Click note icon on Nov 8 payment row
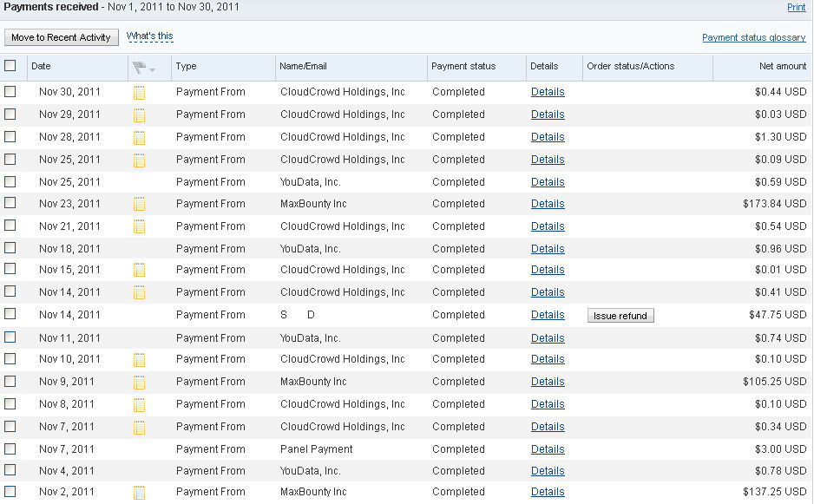The height and width of the screenshot is (504, 814). (x=139, y=405)
